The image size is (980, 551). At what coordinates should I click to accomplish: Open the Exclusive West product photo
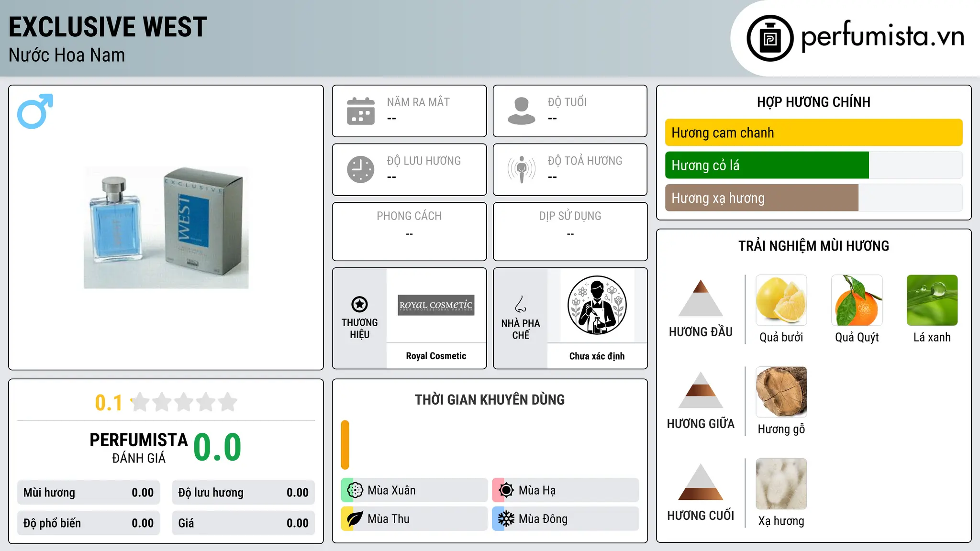(x=166, y=228)
